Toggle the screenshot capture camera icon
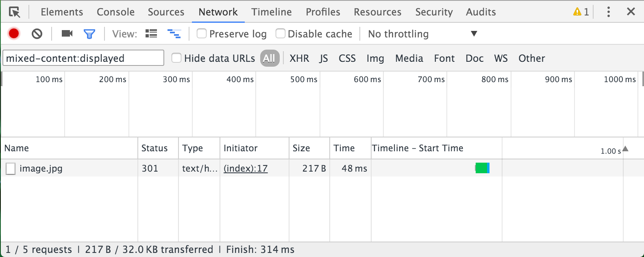The width and height of the screenshot is (644, 257). click(x=67, y=34)
